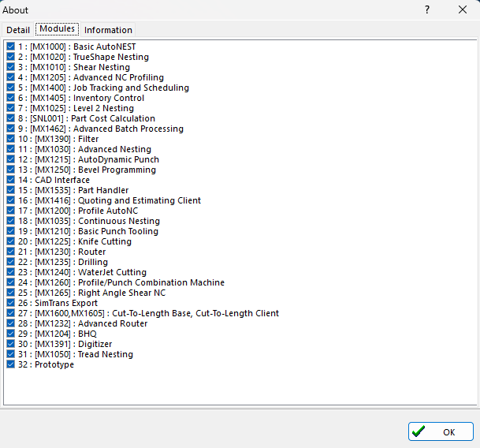The image size is (480, 448).
Task: Toggle the Part Cost Calculation checkbox
Action: [x=10, y=118]
